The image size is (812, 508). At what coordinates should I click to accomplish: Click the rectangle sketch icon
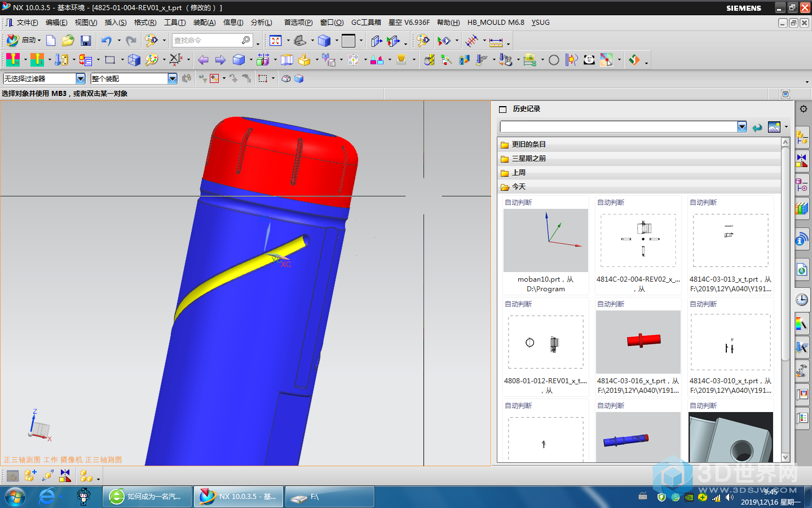pos(110,60)
